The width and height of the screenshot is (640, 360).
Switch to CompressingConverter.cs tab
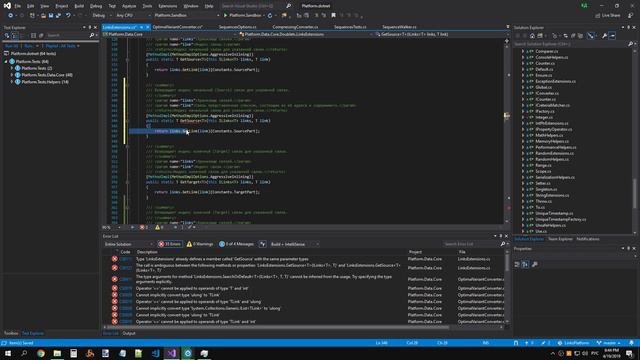(x=295, y=27)
